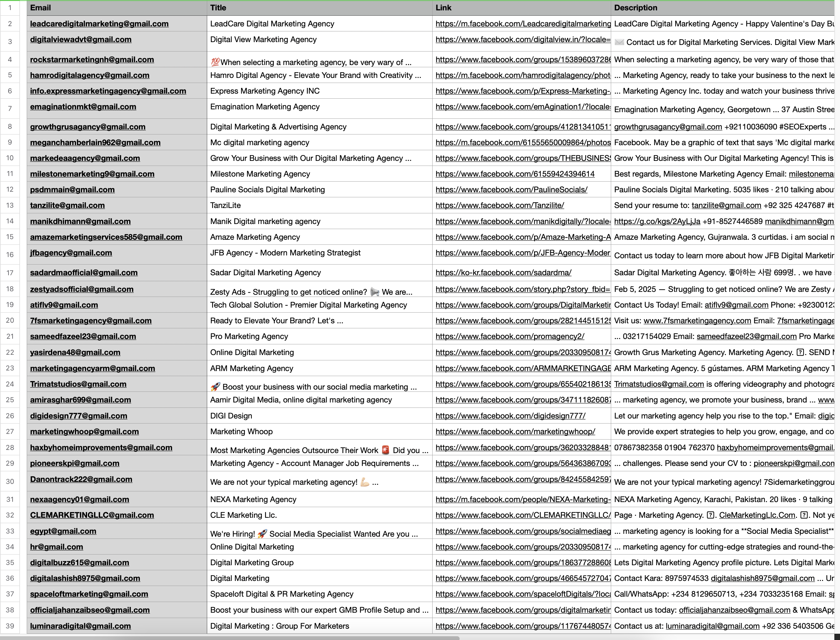Screen dimensions: 840x640
Task: Open leadcaredigitalmarketing@gmail.com email link
Action: (100, 24)
